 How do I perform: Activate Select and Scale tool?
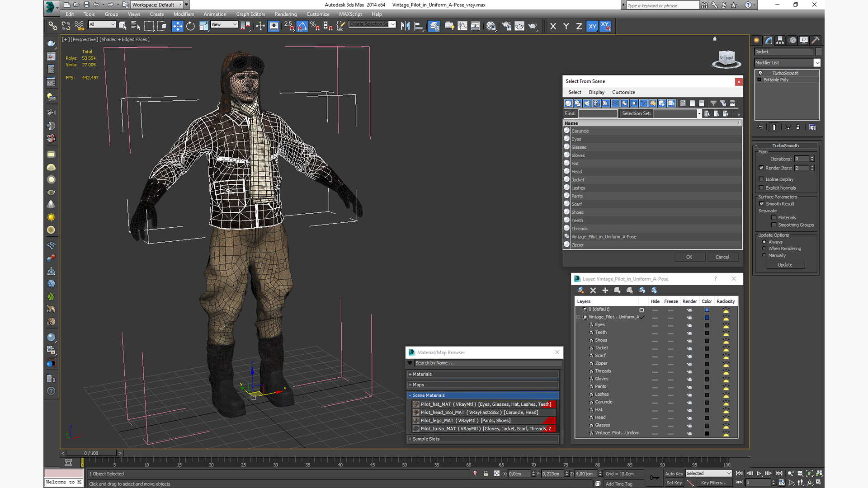204,26
